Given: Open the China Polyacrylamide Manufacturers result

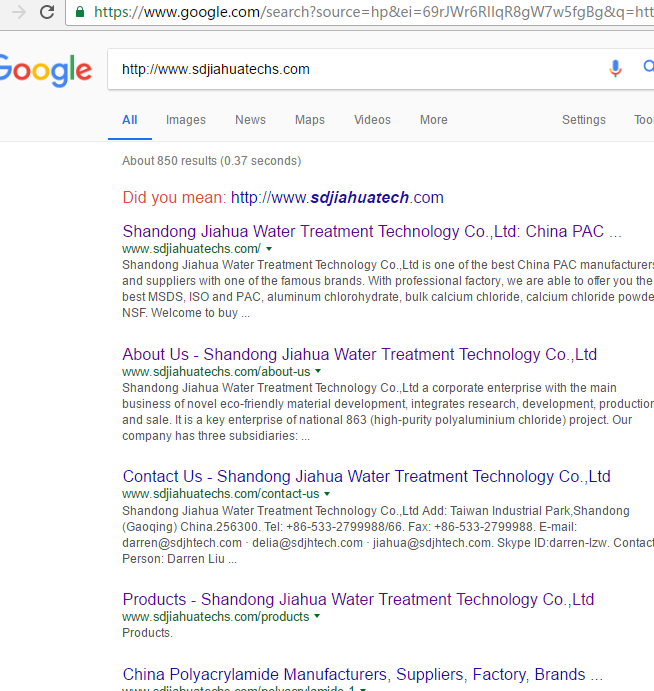Looking at the screenshot, I should (363, 674).
